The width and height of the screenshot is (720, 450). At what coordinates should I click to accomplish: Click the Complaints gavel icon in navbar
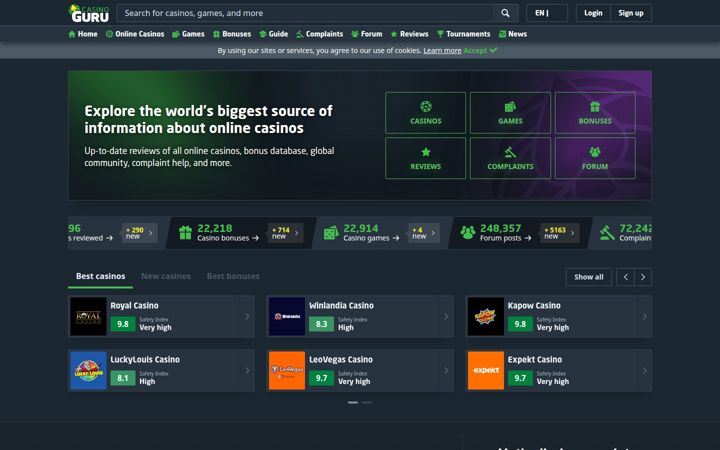tap(300, 34)
